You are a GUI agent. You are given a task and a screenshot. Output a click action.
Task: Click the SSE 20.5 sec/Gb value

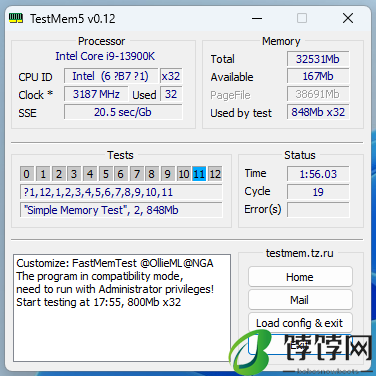[123, 112]
